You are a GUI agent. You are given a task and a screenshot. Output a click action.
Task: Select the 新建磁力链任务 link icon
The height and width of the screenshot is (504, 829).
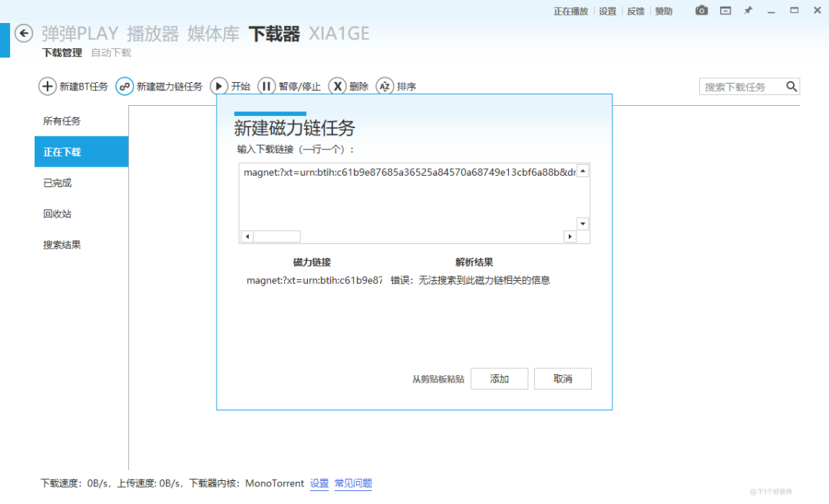point(124,86)
